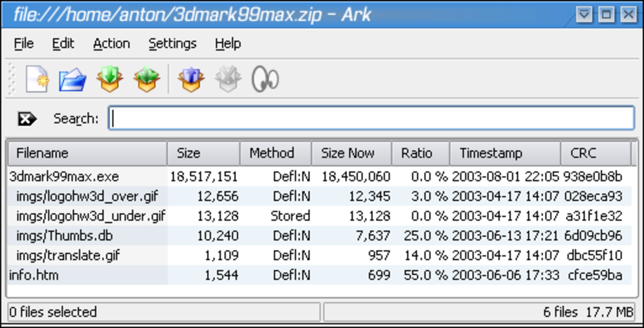This screenshot has width=644, height=328.
Task: Click the Method cell of info.htm
Action: [291, 275]
